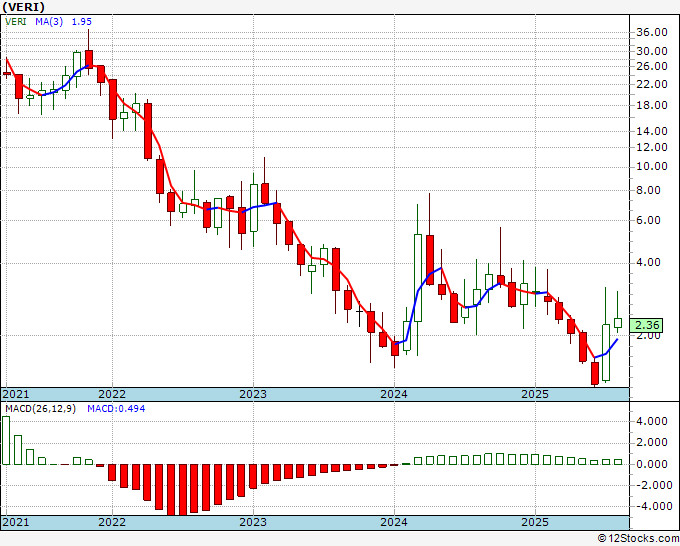Click 2025 on the price chart timeline
The height and width of the screenshot is (546, 680).
click(535, 394)
